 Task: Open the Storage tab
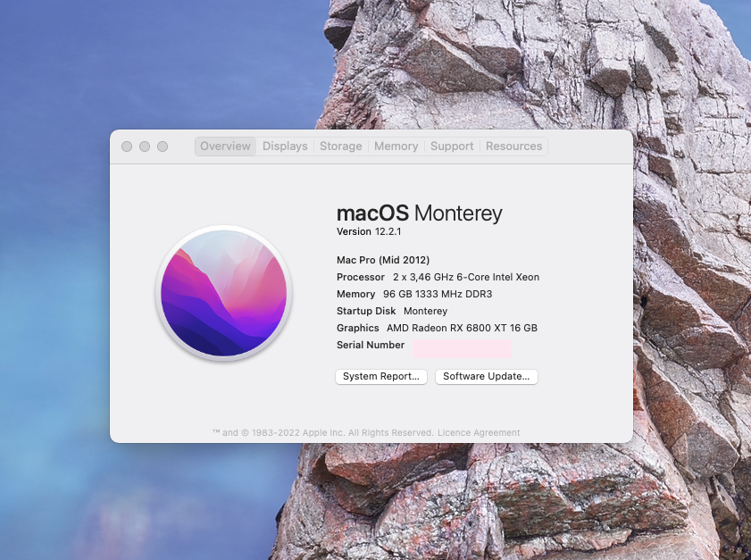click(340, 146)
